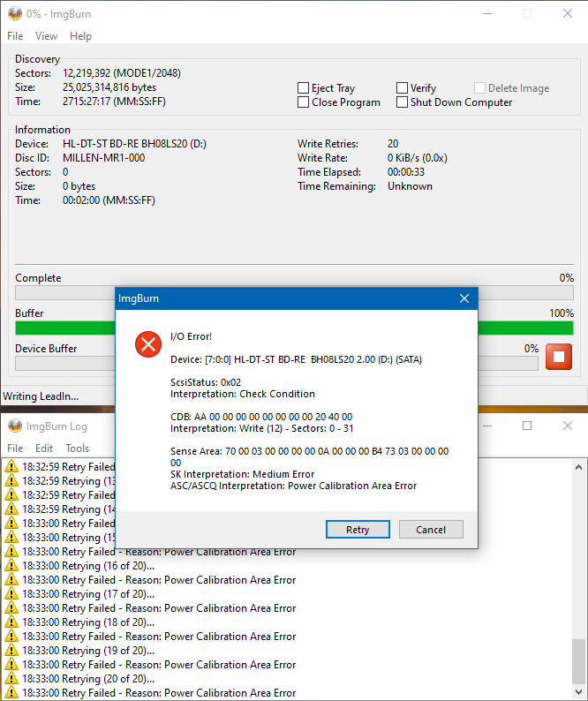
Task: Click Retry in the I/O Error dialog
Action: click(358, 530)
